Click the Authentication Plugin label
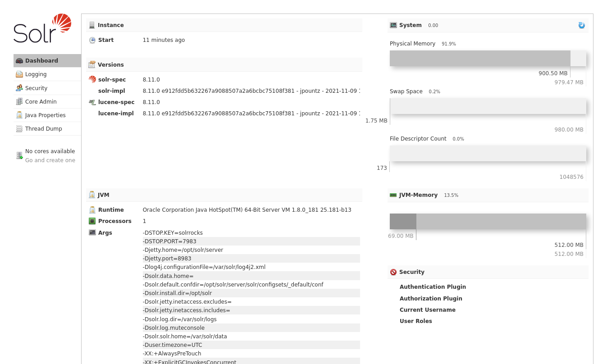Screen dimensions: 607x364 click(x=433, y=287)
